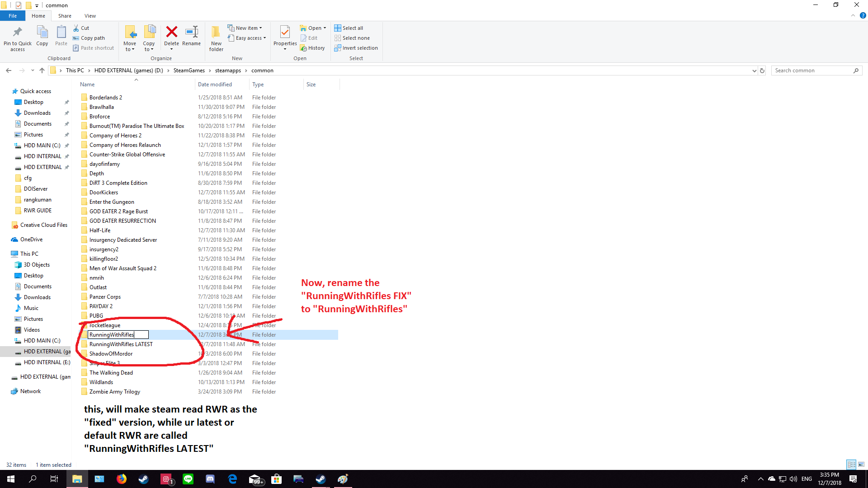The width and height of the screenshot is (868, 488).
Task: Sort by Date modified column header
Action: click(x=215, y=84)
